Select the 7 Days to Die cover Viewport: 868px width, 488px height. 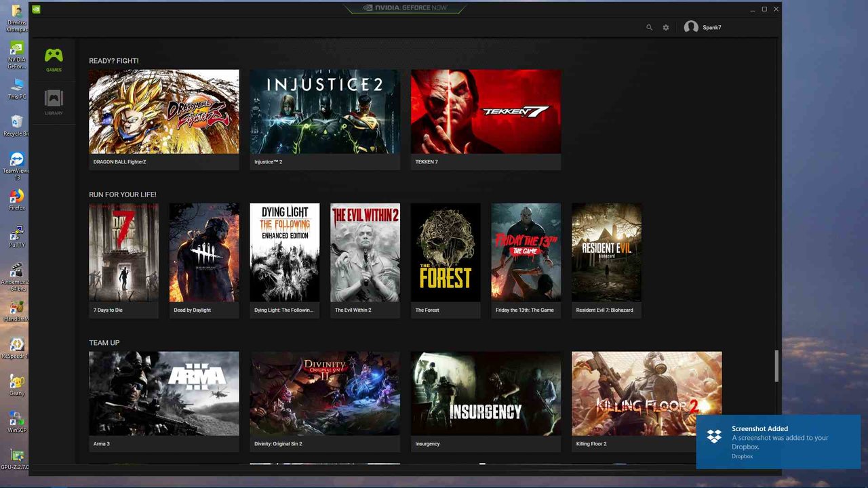(x=123, y=252)
